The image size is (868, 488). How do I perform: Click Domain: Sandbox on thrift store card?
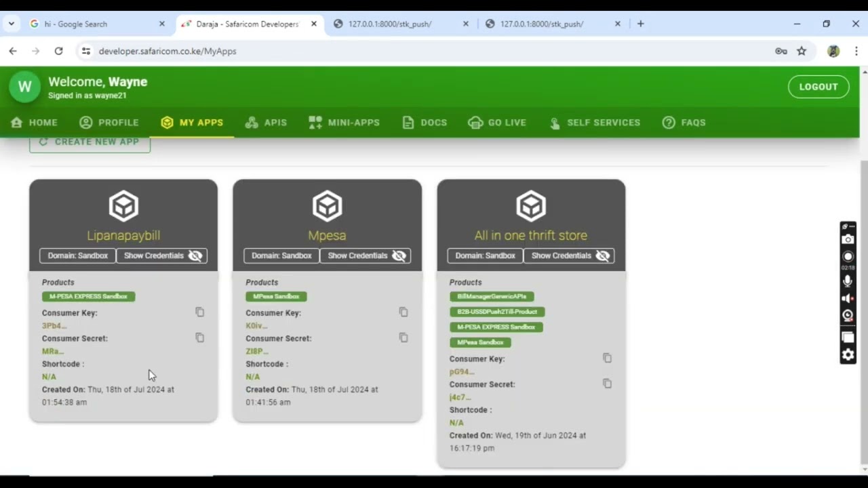[x=485, y=256]
